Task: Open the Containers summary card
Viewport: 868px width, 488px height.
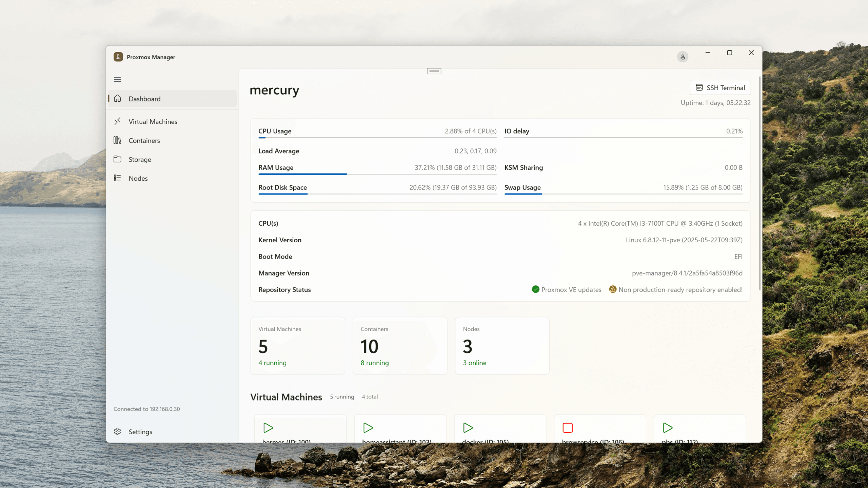Action: pyautogui.click(x=400, y=346)
